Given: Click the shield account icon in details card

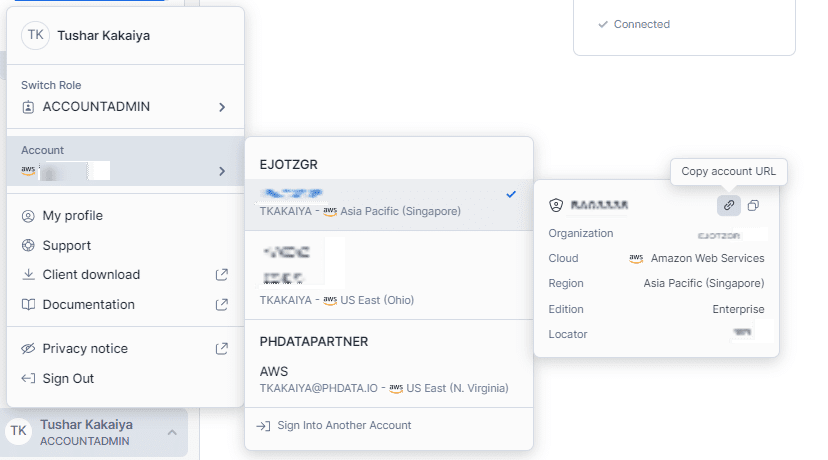Looking at the screenshot, I should (x=556, y=205).
